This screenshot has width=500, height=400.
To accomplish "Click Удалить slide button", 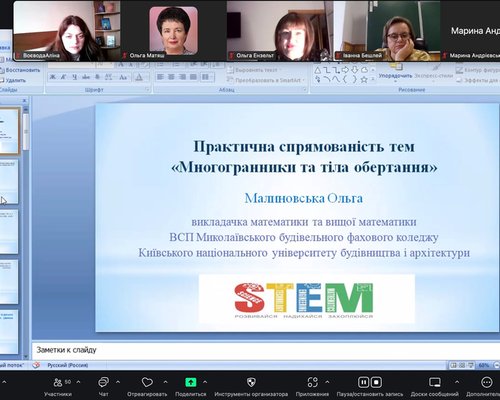I will [x=13, y=80].
